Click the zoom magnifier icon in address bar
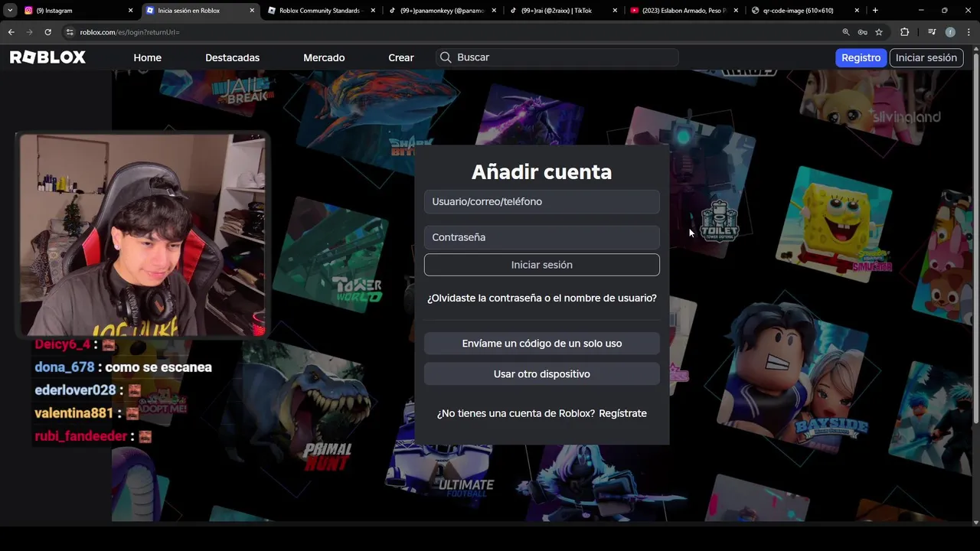980x551 pixels. (x=846, y=32)
